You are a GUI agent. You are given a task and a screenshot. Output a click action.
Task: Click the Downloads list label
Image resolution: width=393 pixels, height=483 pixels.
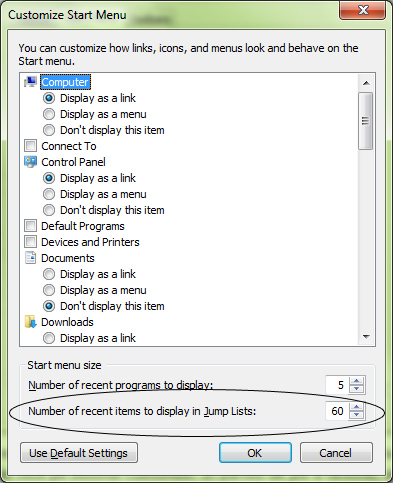67,322
